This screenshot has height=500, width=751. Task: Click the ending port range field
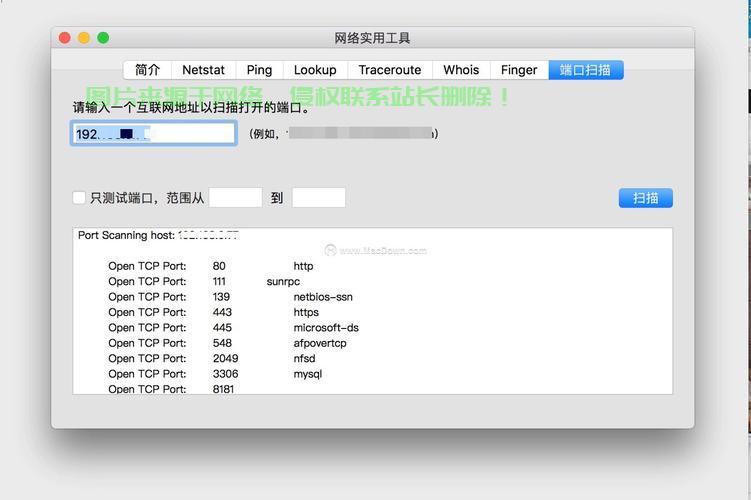click(x=318, y=198)
